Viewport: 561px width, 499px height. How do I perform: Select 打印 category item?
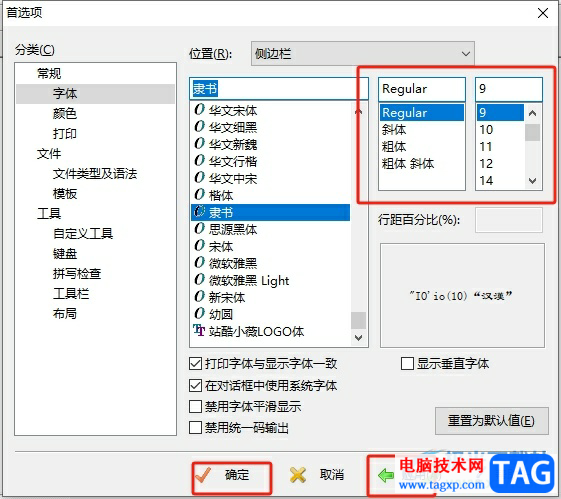click(65, 134)
